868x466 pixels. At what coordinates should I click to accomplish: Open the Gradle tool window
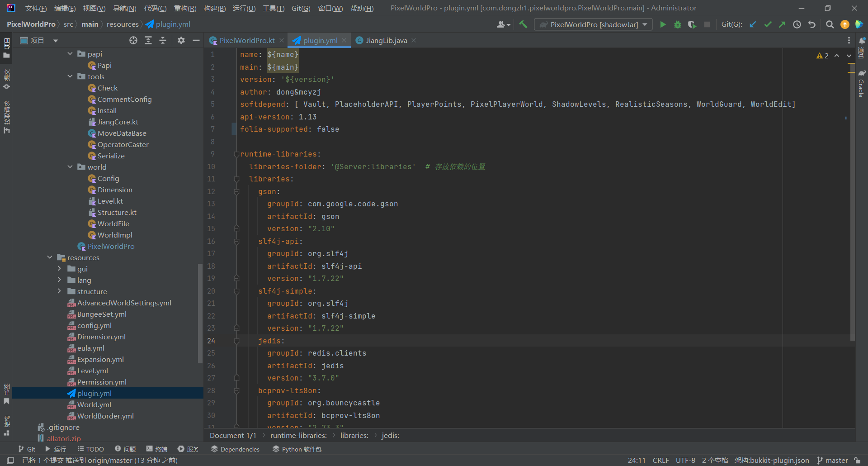(x=862, y=84)
